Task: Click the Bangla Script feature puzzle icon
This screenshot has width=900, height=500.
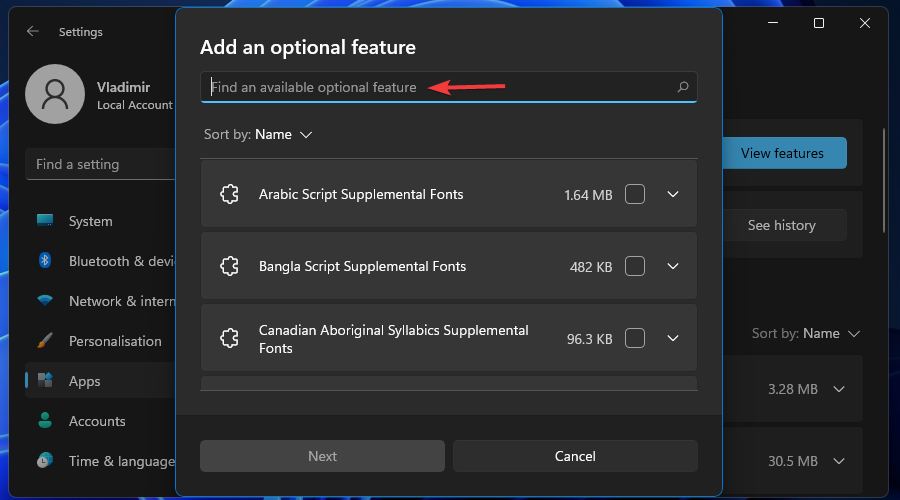Action: coord(229,267)
